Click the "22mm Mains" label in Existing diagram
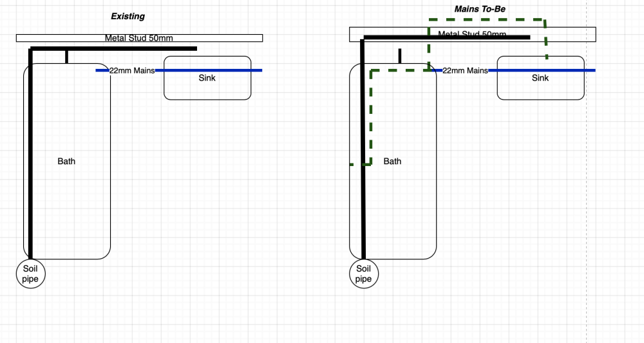Screen dimensions: 644x343 pos(132,71)
